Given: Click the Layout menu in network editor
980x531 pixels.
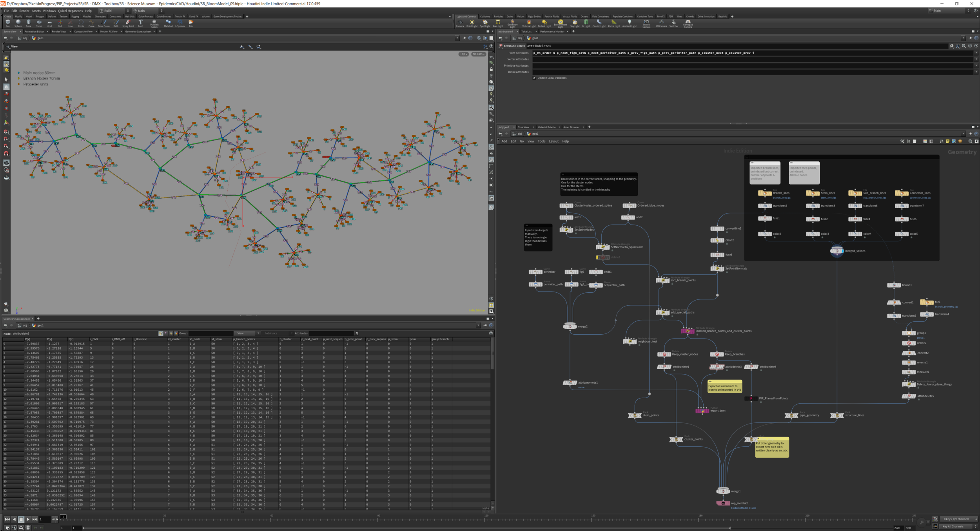Looking at the screenshot, I should [x=554, y=141].
